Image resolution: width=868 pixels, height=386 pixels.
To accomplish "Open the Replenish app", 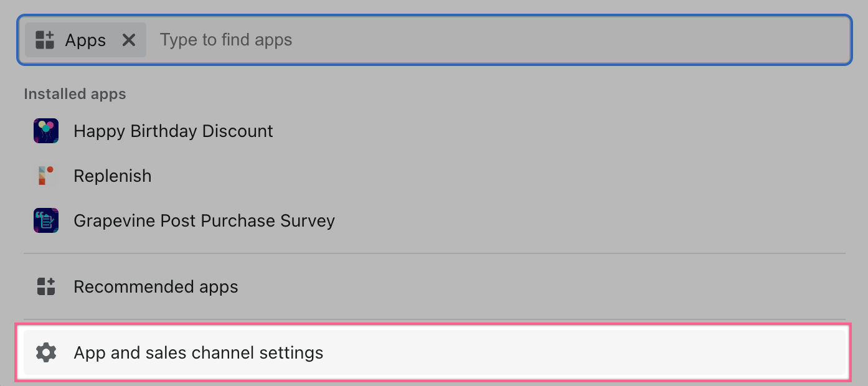I will pos(112,176).
